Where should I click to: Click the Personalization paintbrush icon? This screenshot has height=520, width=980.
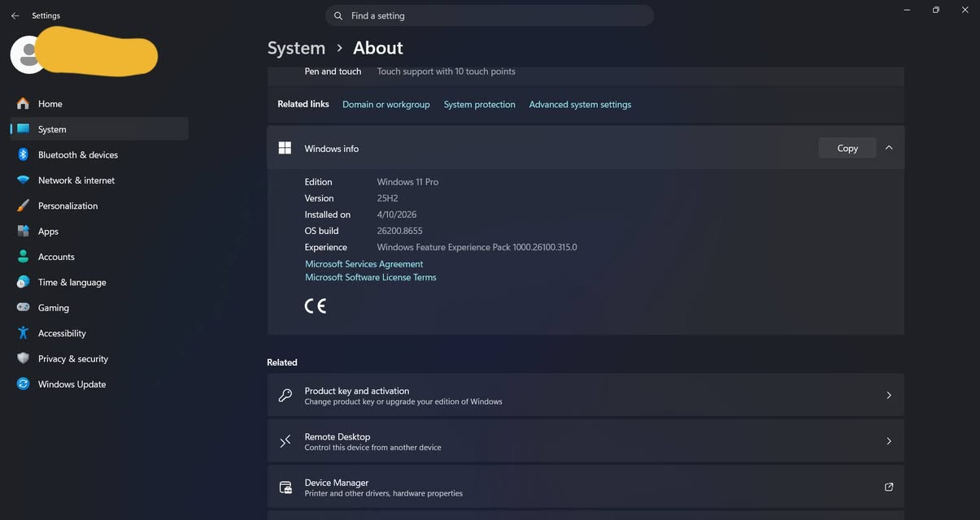point(23,206)
